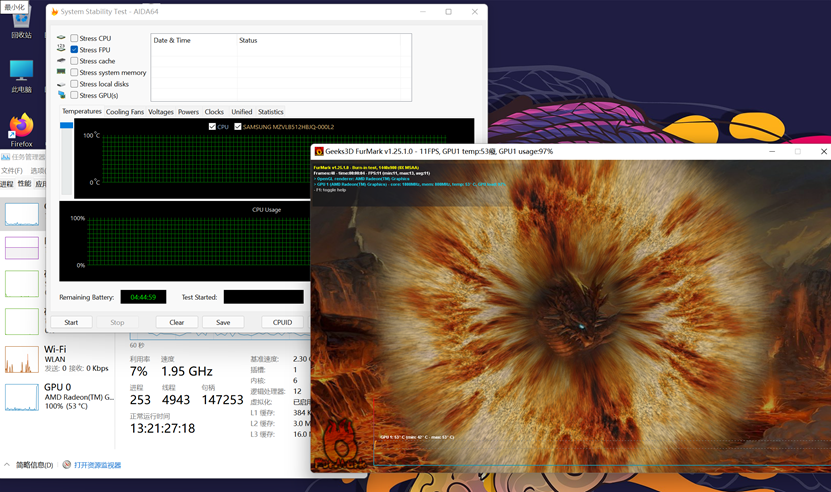Enable the Stress local disks checkbox
This screenshot has height=492, width=831.
[74, 84]
